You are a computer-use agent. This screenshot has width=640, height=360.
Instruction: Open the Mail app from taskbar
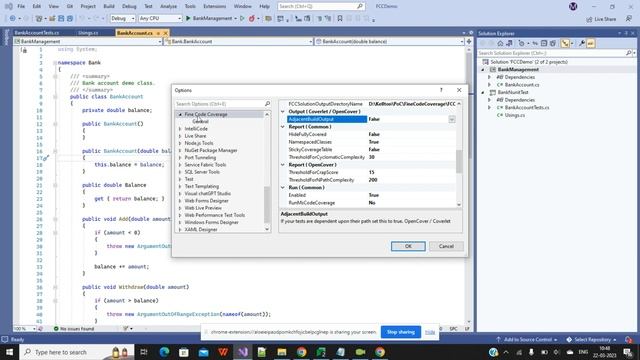point(203,352)
